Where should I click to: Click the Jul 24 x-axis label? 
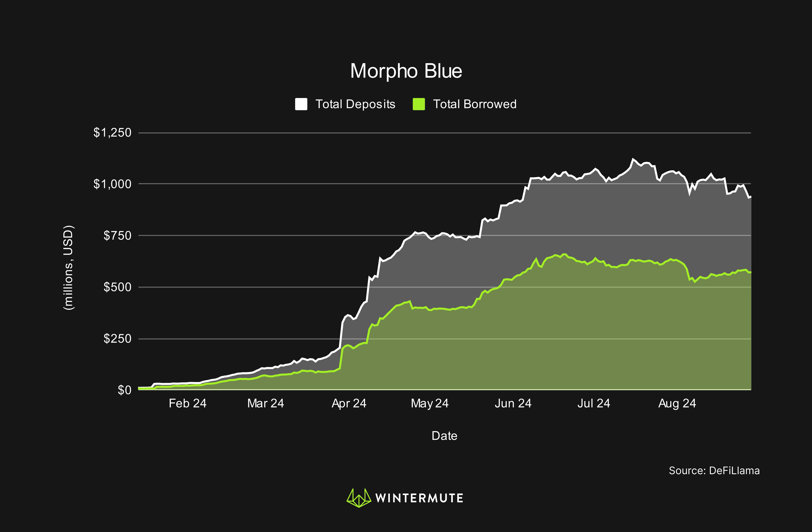(x=594, y=404)
